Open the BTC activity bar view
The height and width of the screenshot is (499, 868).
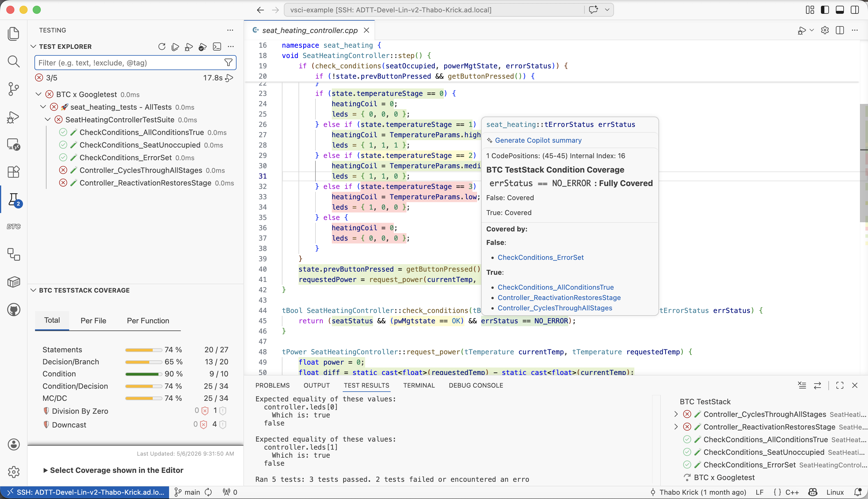tap(13, 227)
